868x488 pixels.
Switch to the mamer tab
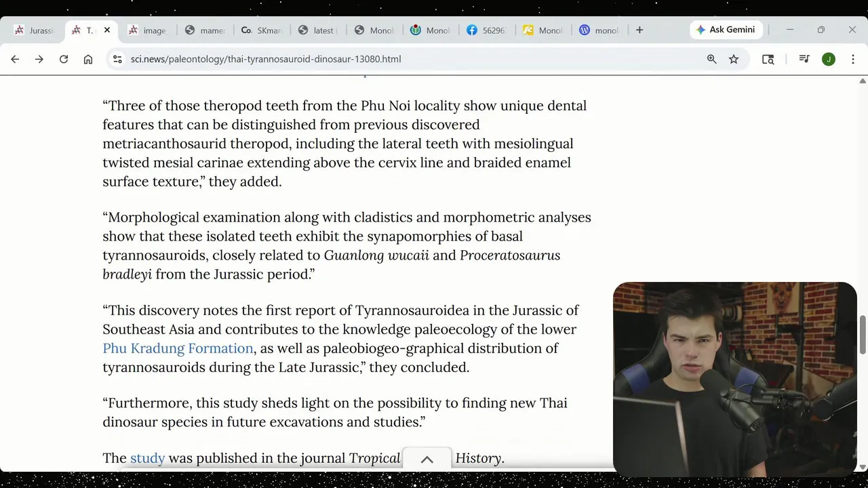(x=205, y=30)
